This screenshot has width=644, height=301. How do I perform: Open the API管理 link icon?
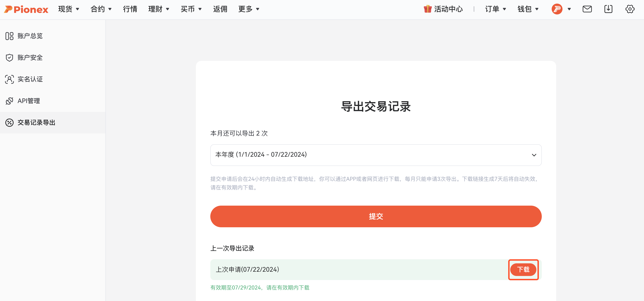pos(9,101)
